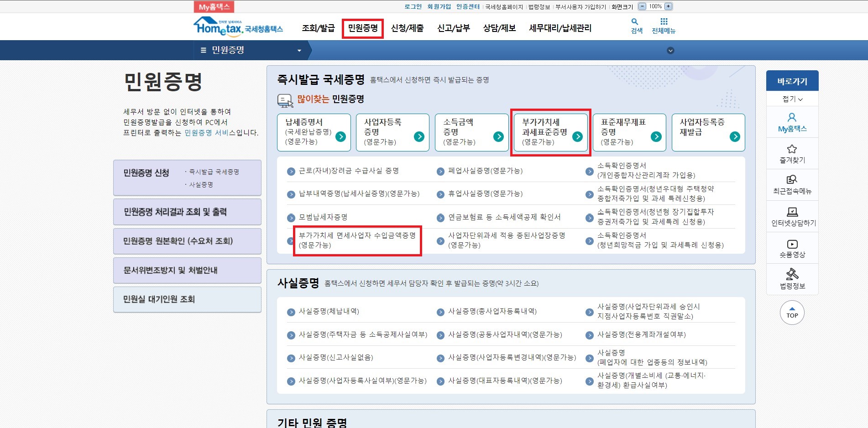868x428 pixels.
Task: Click the zoom out minus button
Action: (x=642, y=6)
